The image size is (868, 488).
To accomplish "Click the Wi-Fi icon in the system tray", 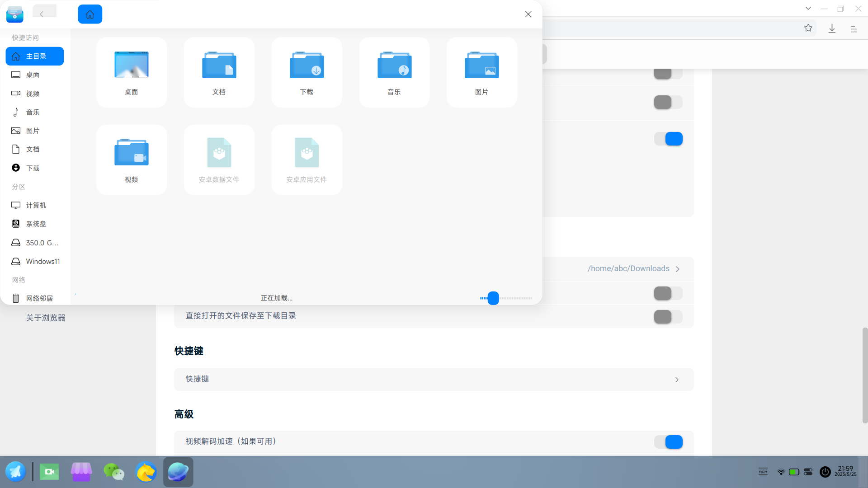I will click(x=781, y=471).
